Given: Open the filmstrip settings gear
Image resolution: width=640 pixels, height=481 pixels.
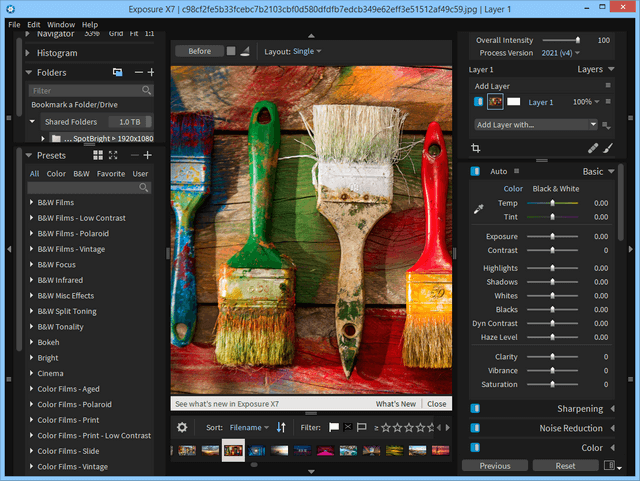Looking at the screenshot, I should tap(182, 427).
